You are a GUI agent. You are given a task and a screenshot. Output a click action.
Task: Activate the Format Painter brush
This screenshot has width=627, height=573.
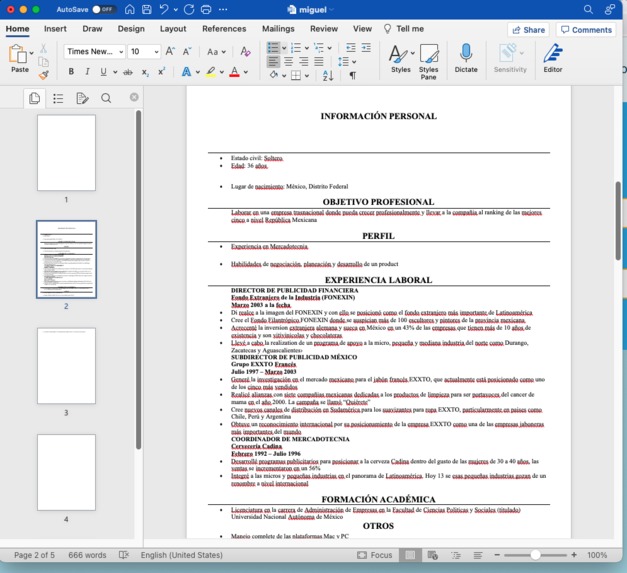(44, 75)
